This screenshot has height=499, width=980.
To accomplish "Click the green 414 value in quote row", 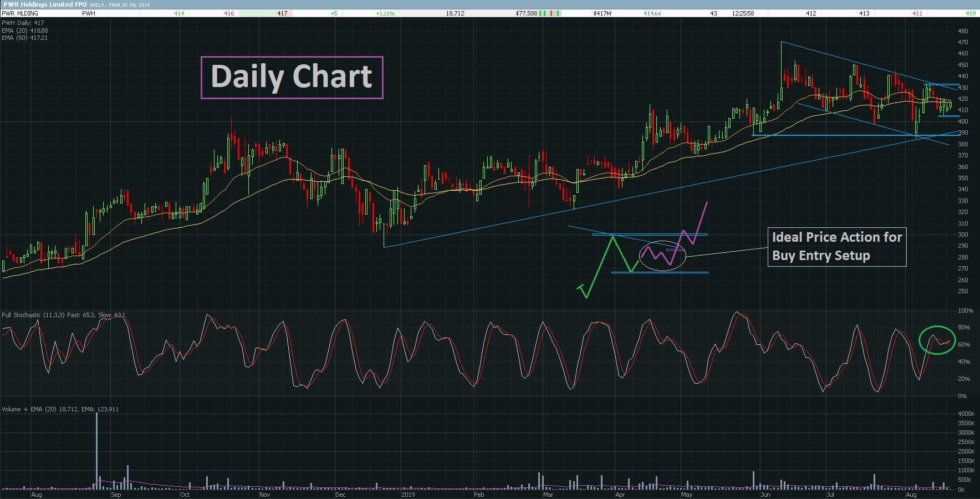I will pyautogui.click(x=179, y=13).
